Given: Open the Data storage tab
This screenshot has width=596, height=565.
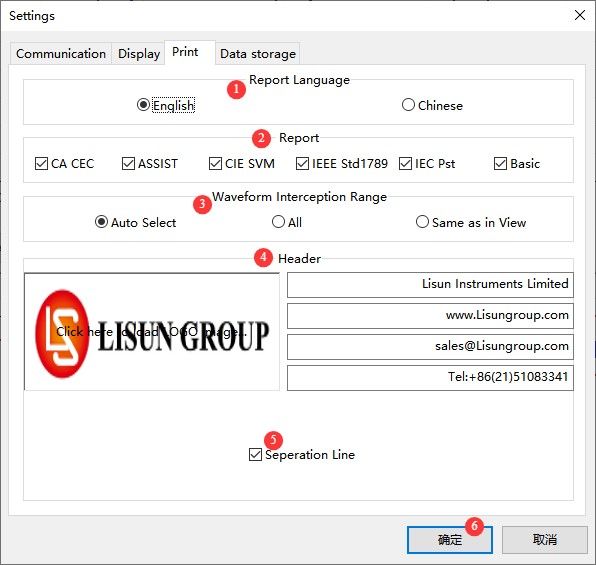Looking at the screenshot, I should click(x=258, y=54).
